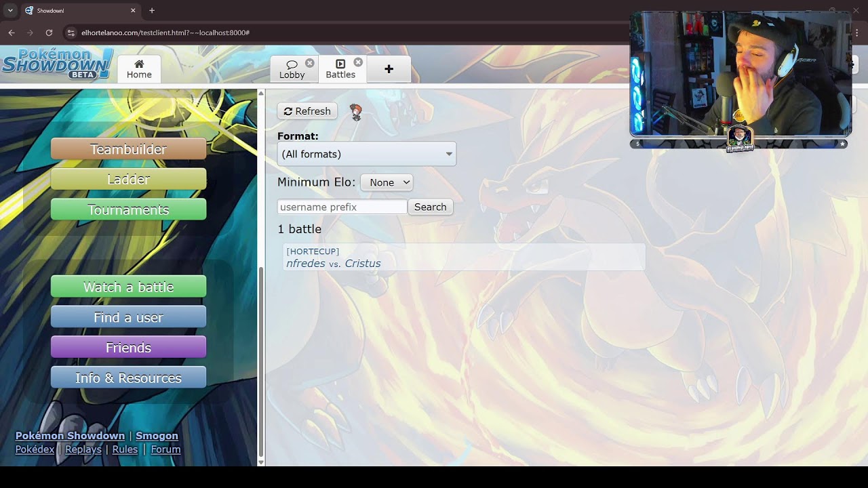Screen dimensions: 868x488
Task: Open the nfredes vs. Cristus battle
Action: tap(464, 258)
